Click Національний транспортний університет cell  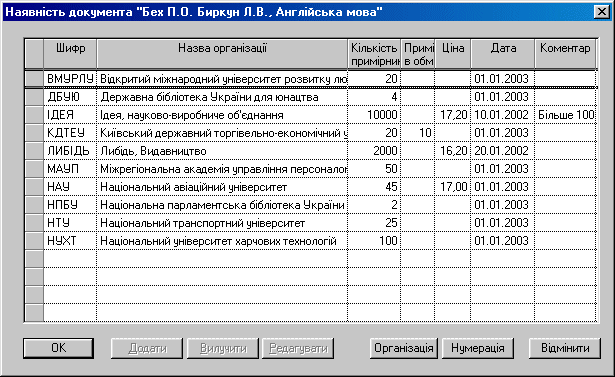[x=222, y=223]
